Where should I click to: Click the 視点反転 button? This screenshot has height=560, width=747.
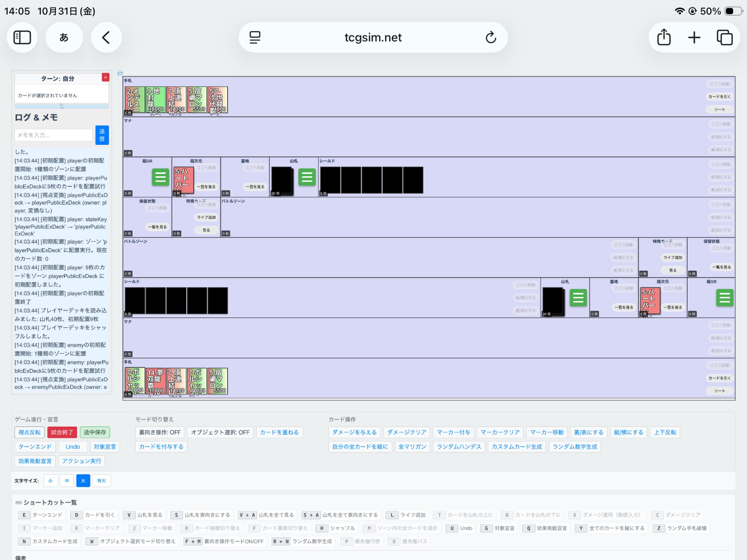(x=30, y=432)
